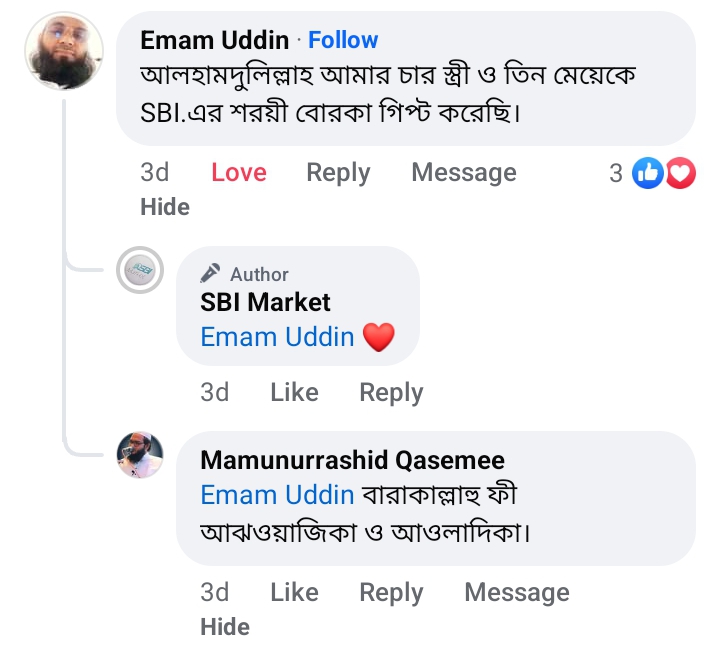The image size is (720, 653).
Task: Open the Emam Uddin mention in SBI Market's reply
Action: coord(278,337)
